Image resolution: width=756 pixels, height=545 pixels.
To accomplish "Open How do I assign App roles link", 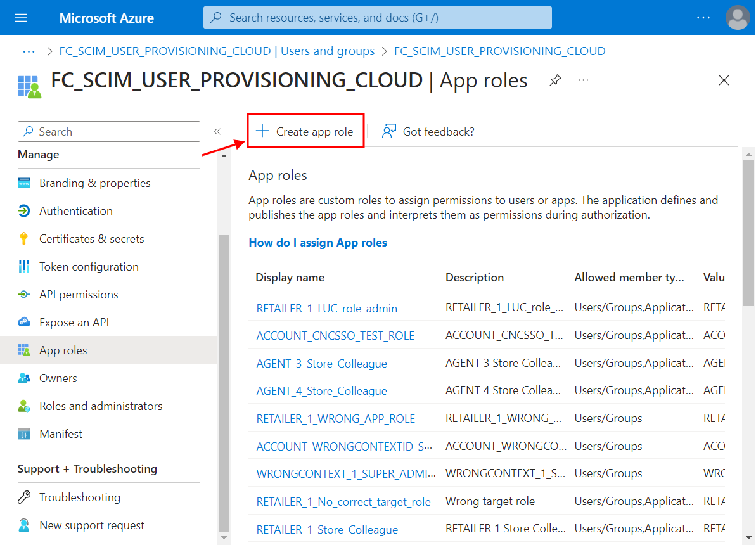I will coord(317,243).
